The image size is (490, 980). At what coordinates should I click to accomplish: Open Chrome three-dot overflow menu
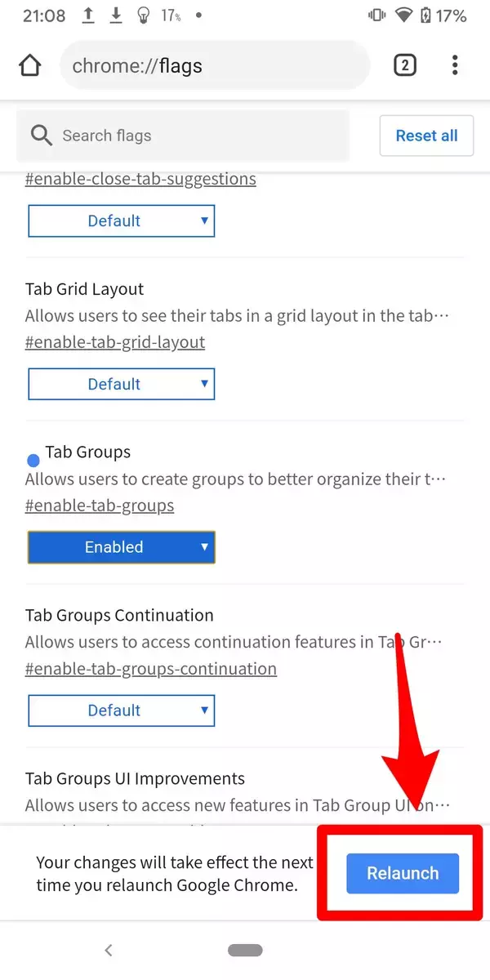click(x=455, y=65)
